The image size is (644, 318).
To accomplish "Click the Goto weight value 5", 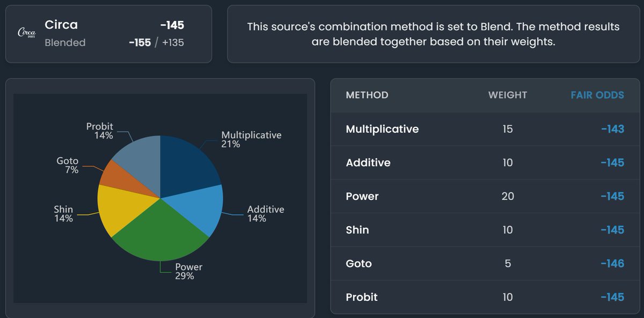I will [507, 263].
